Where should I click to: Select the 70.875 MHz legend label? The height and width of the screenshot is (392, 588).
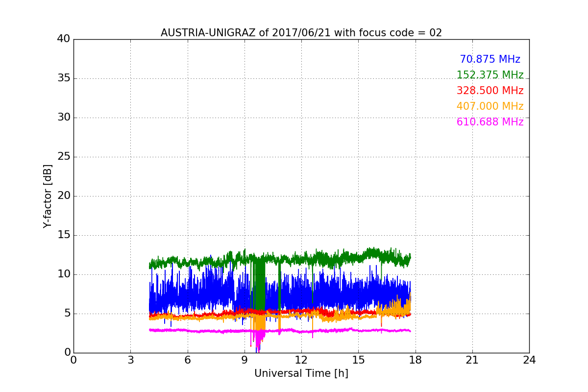pyautogui.click(x=490, y=59)
